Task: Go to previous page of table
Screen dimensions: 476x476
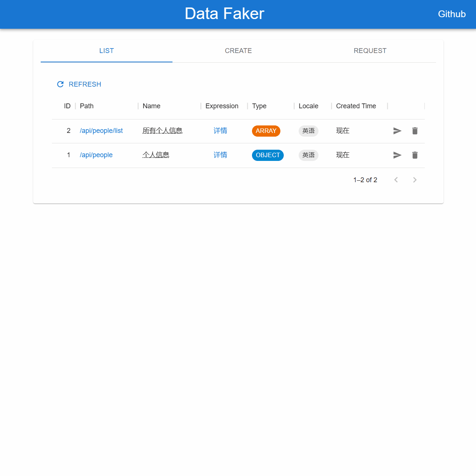Action: [396, 180]
